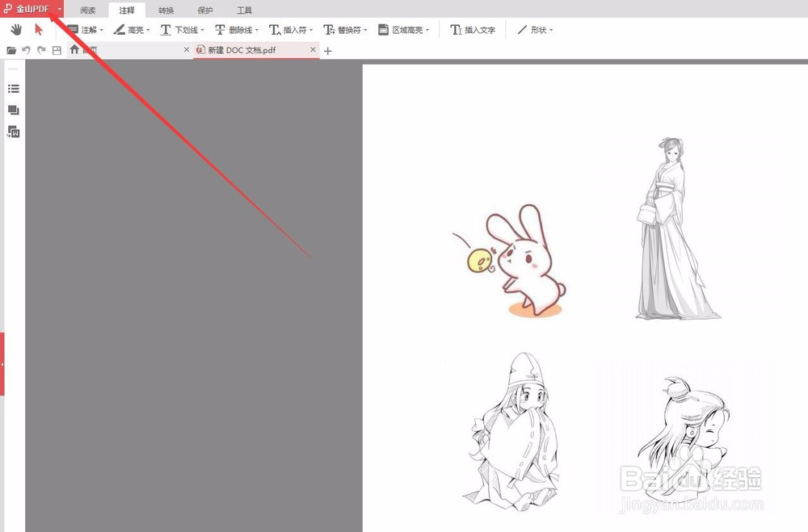Choose the red arrow Select tool

click(39, 30)
